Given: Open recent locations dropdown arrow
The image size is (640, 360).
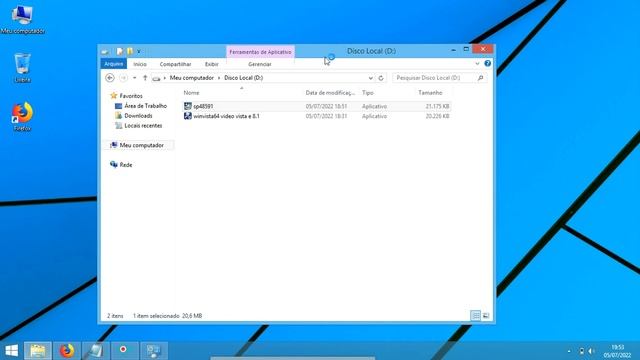Looking at the screenshot, I should click(134, 78).
